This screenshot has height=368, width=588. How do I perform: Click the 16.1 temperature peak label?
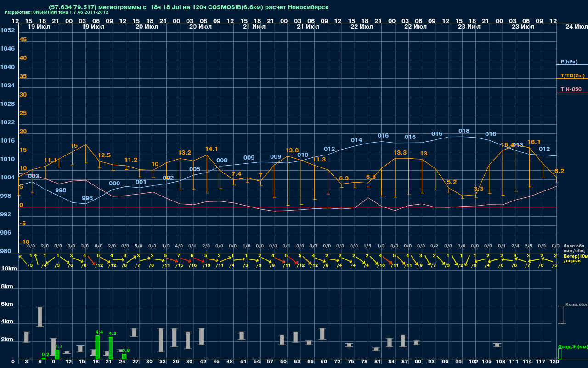(x=534, y=142)
